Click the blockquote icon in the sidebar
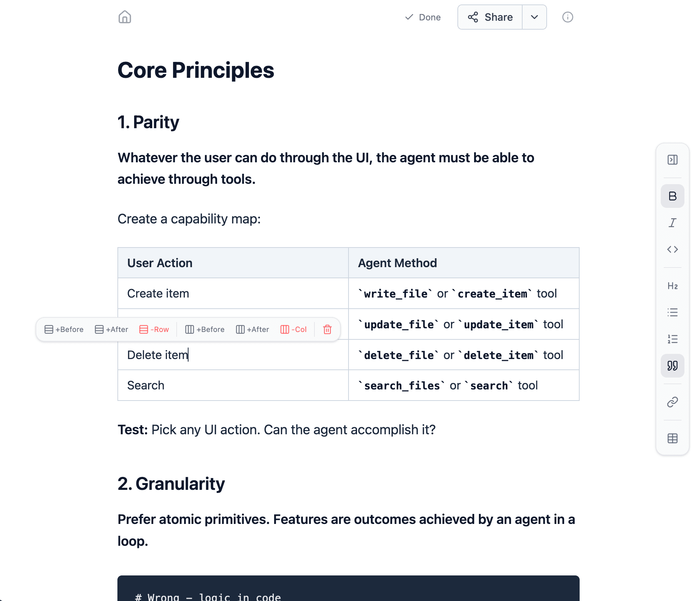700x601 pixels. coord(673,366)
